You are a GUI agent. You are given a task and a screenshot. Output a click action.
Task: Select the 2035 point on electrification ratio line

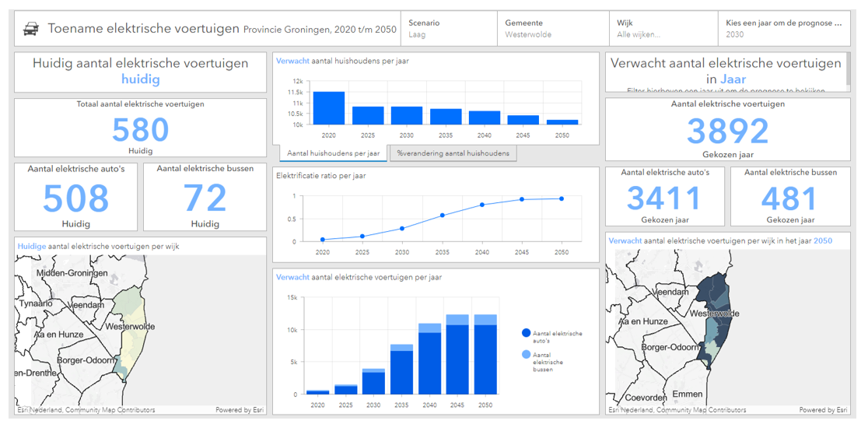point(443,216)
